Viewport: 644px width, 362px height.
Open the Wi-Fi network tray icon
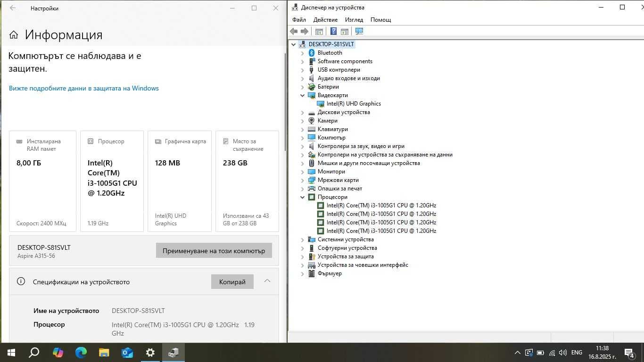coord(552,353)
